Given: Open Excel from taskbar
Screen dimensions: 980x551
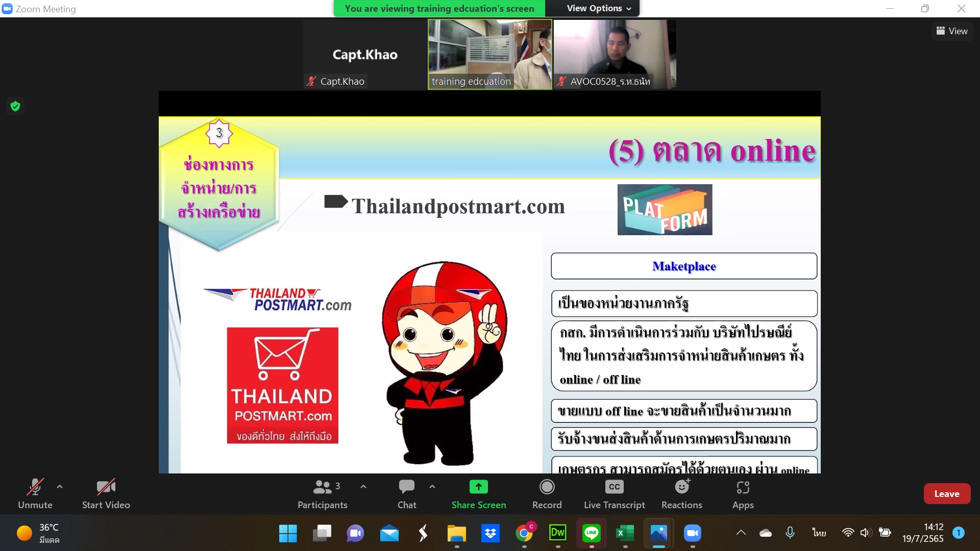Looking at the screenshot, I should [625, 534].
